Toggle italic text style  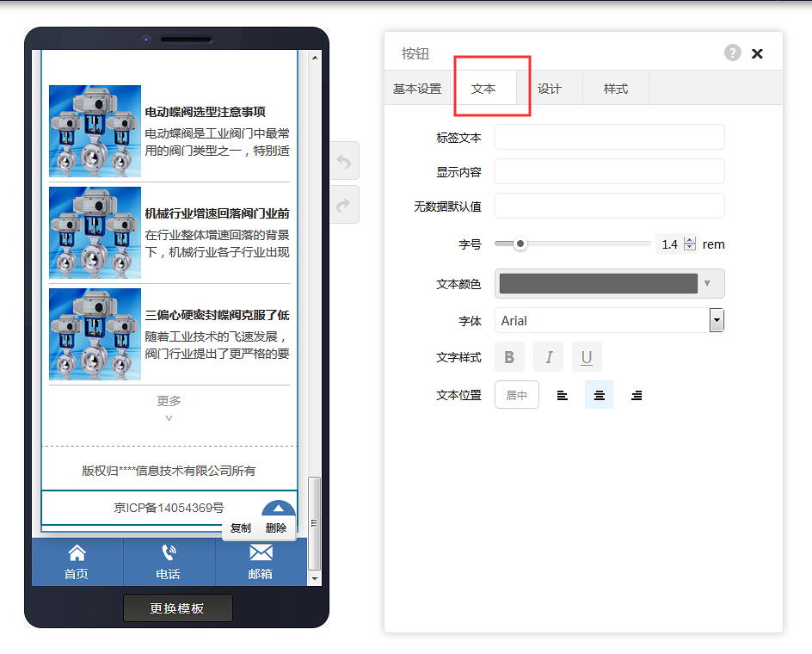click(549, 357)
